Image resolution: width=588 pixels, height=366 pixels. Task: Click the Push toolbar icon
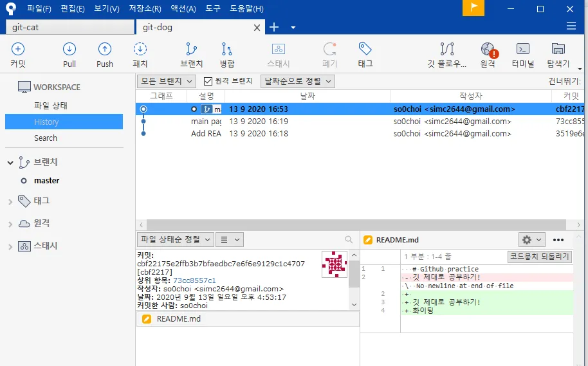(x=105, y=55)
